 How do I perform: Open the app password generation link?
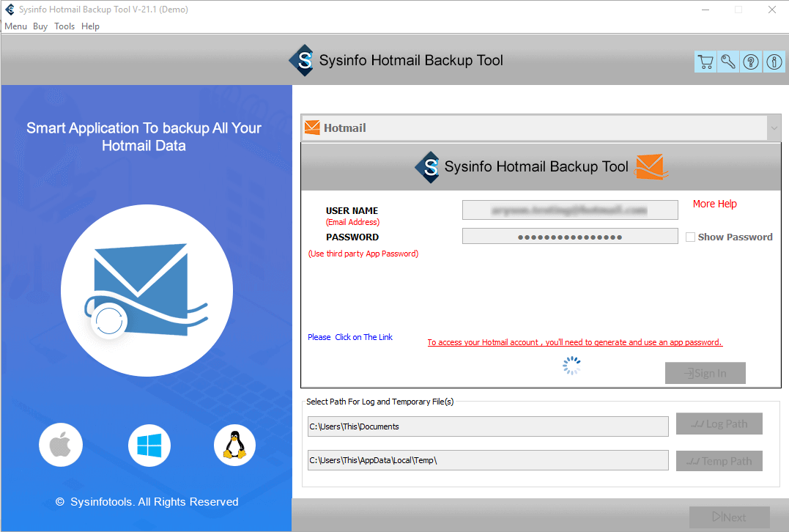[574, 342]
